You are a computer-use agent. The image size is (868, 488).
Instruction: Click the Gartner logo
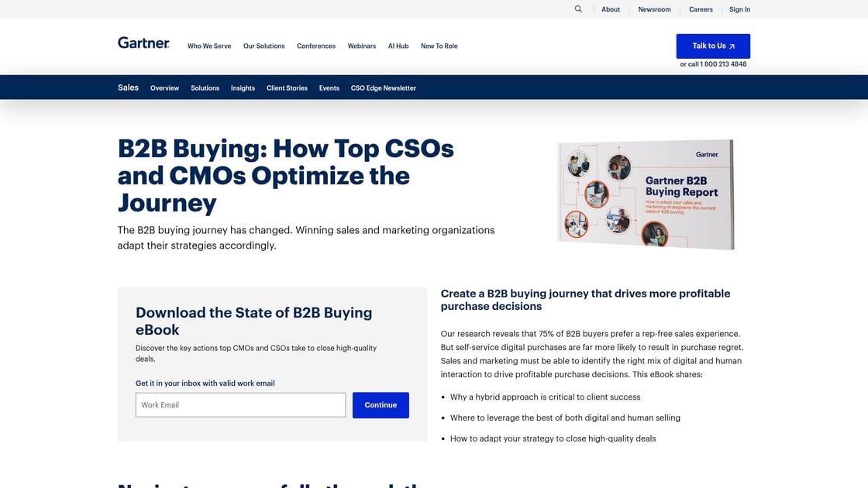click(143, 43)
